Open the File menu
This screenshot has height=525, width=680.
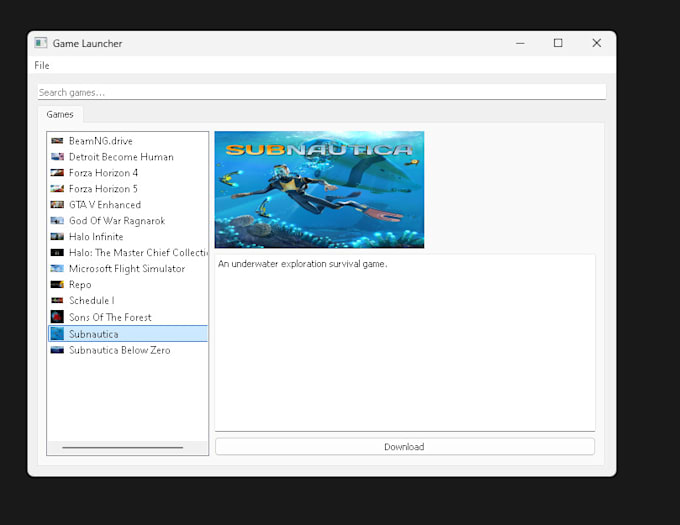(42, 65)
